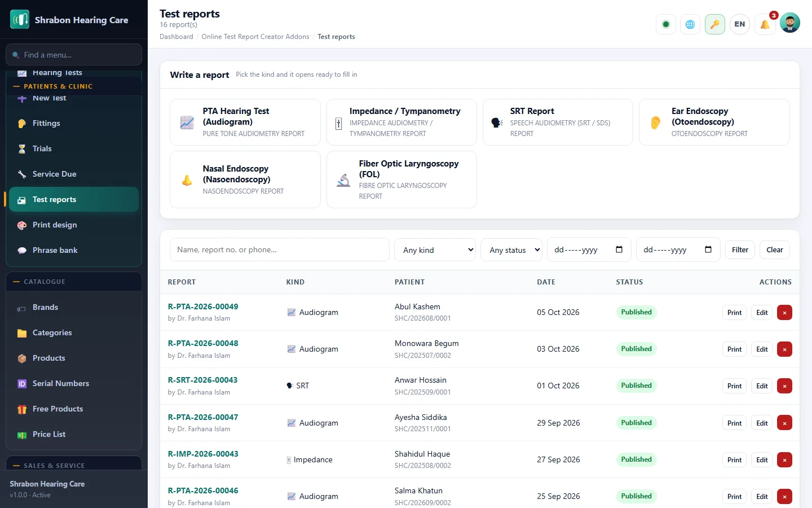Viewport: 812px width, 508px height.
Task: Open the Any status dropdown filter
Action: (511, 250)
